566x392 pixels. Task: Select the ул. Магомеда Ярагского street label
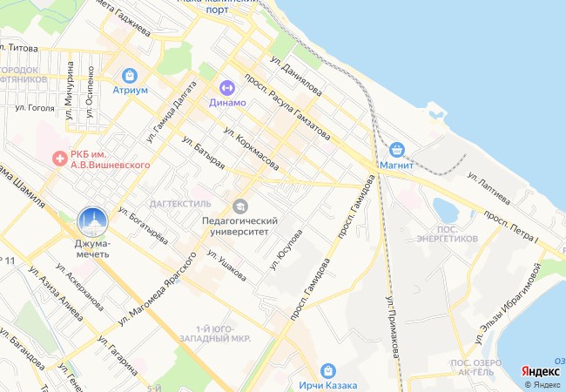point(158,289)
